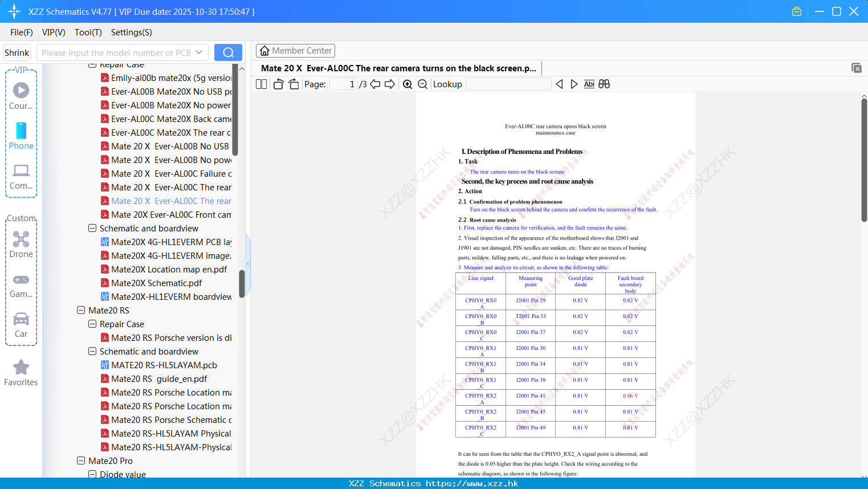Collapse Mate20 RS Schematic and boardview node
This screenshot has width=868, height=489.
click(x=92, y=351)
